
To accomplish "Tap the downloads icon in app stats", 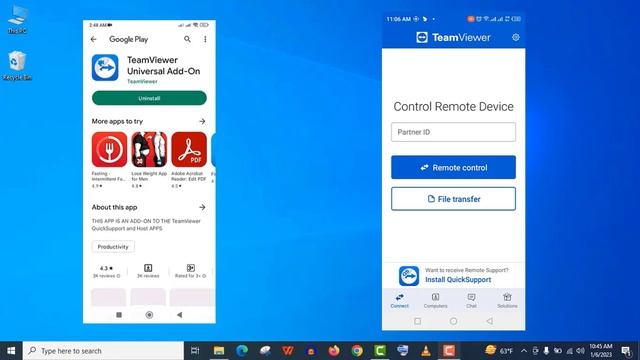I will click(148, 268).
